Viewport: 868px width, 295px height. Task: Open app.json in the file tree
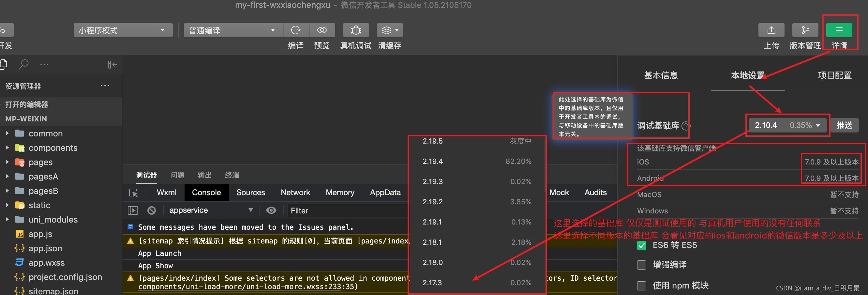point(39,248)
